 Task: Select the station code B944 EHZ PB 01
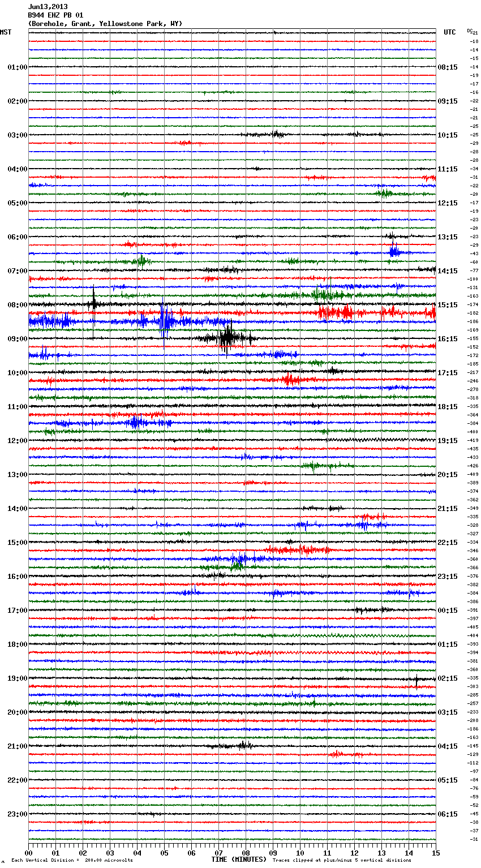55,15
